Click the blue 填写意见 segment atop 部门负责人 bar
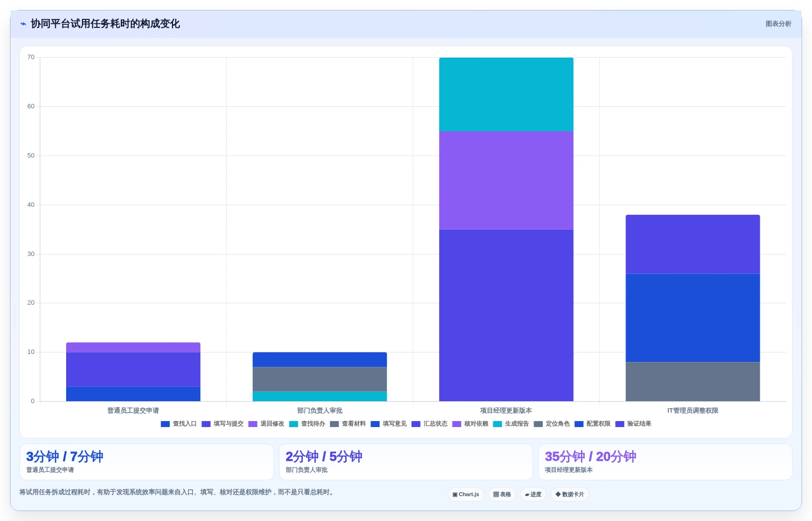The image size is (812, 521). coord(320,359)
